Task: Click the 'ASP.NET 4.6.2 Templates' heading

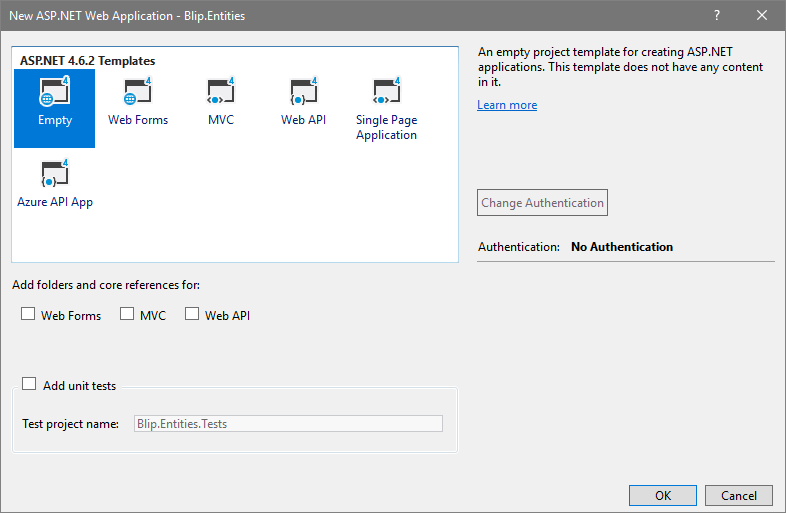Action: pyautogui.click(x=87, y=61)
